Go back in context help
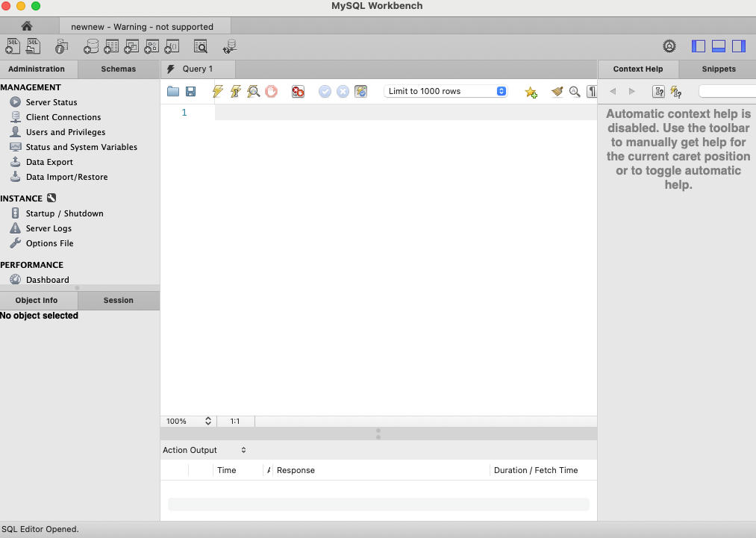This screenshot has height=538, width=756. 613,91
